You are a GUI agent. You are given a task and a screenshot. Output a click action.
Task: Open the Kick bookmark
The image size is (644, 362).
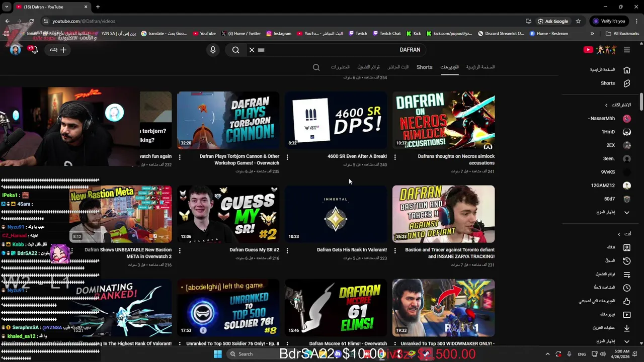pos(414,34)
